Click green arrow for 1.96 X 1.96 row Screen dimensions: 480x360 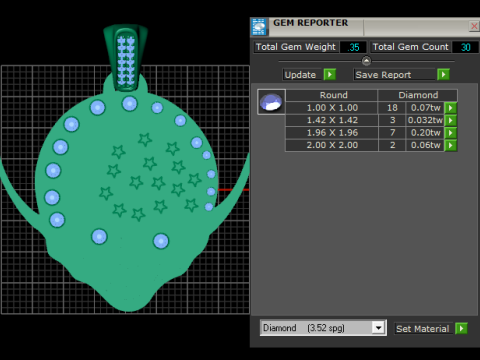coord(451,133)
